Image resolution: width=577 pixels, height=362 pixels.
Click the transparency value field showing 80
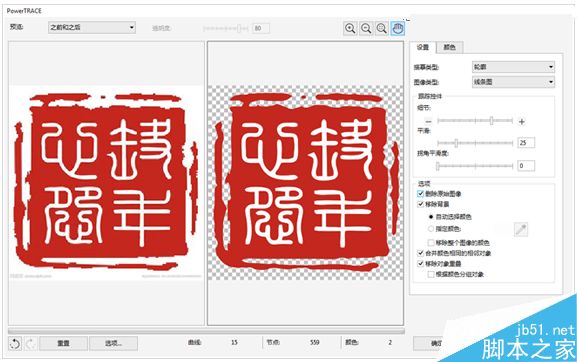coord(261,28)
